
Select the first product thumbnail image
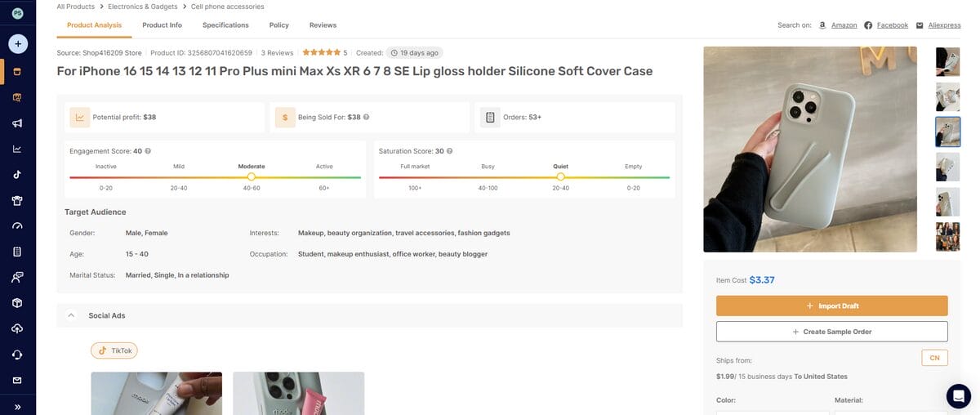(x=947, y=61)
